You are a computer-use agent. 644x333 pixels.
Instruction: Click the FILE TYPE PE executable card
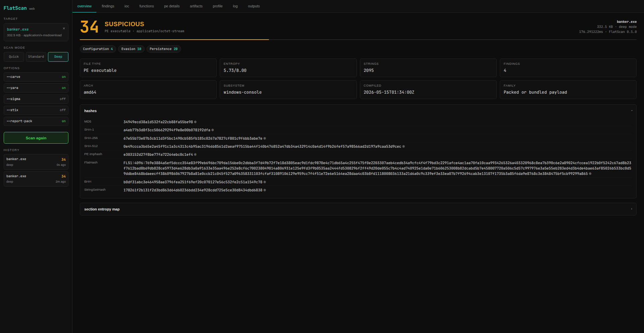tap(148, 68)
